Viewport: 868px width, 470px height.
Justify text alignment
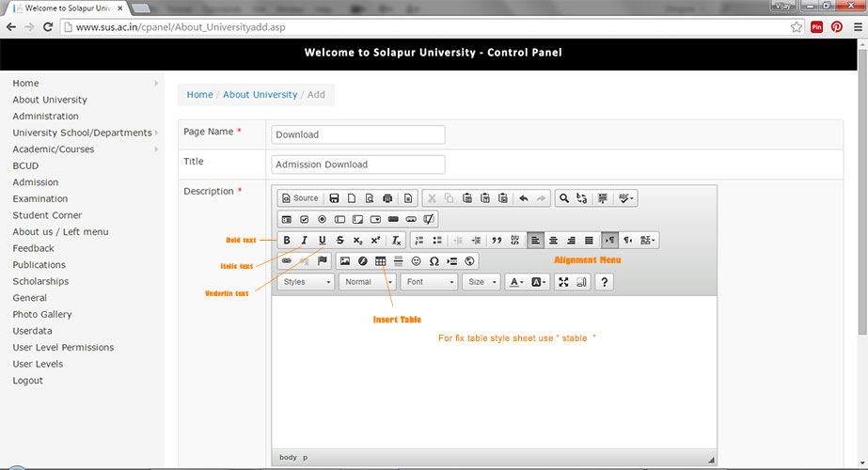[x=589, y=241]
